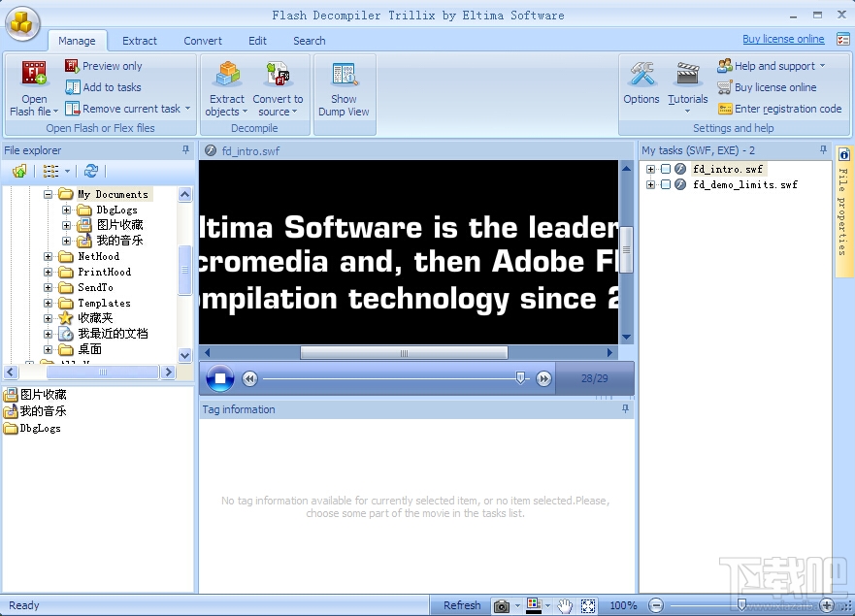Expand the fd_demo_limits.swf task node

click(650, 184)
